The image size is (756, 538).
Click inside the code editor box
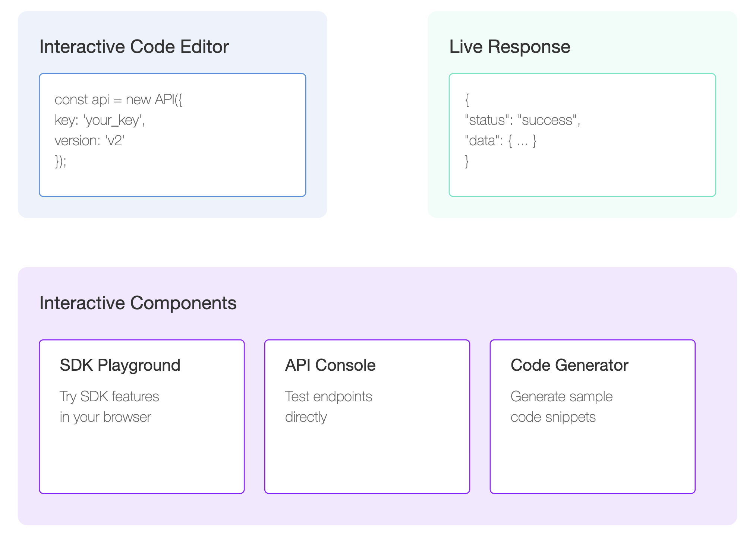[173, 135]
